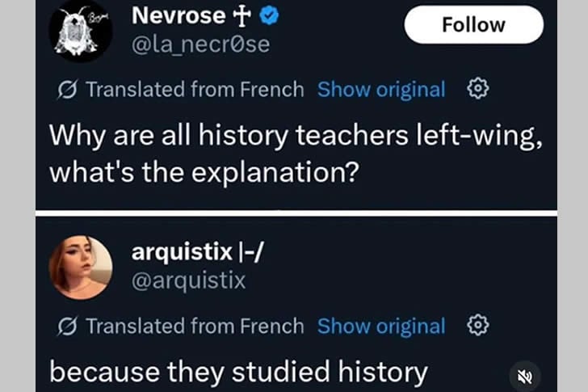Open translation settings gear on Nevrose's tweet

(479, 89)
